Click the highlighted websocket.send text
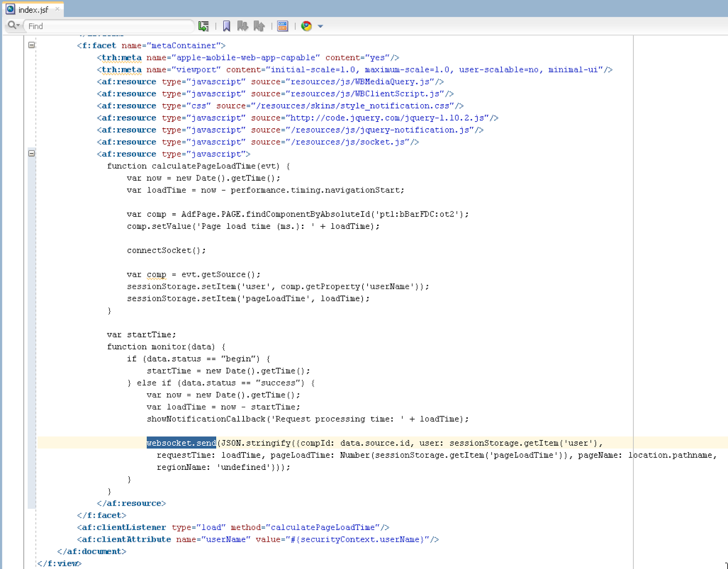 (x=181, y=443)
